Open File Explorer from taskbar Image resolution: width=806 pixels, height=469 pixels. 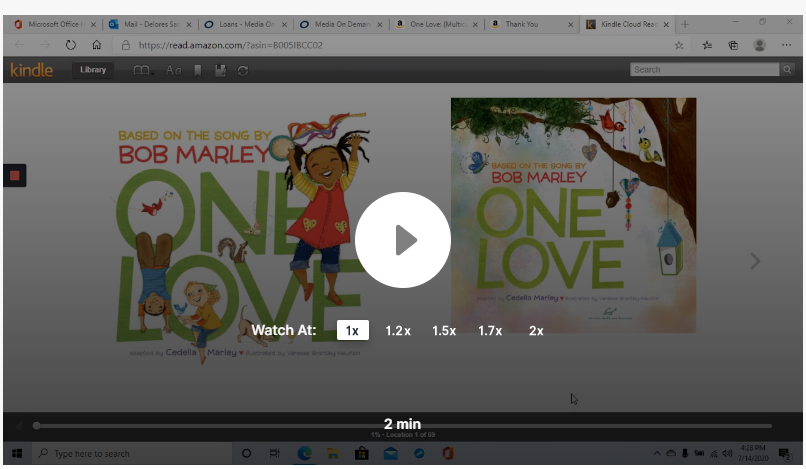pyautogui.click(x=333, y=454)
